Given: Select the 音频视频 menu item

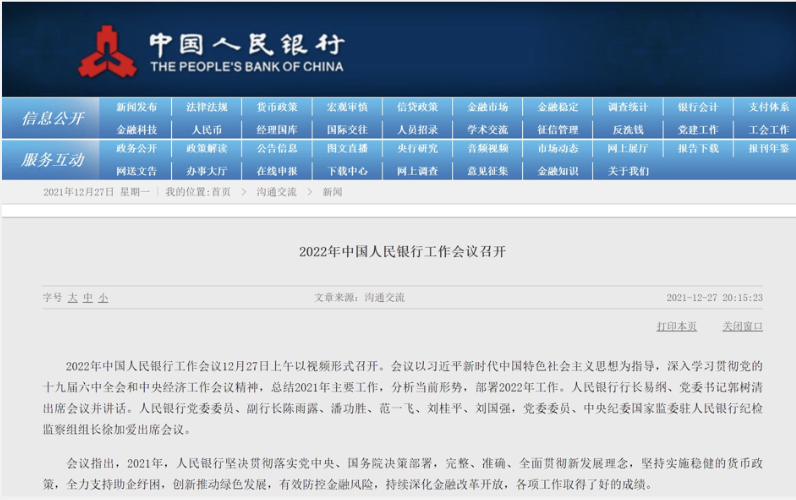Looking at the screenshot, I should 488,148.
